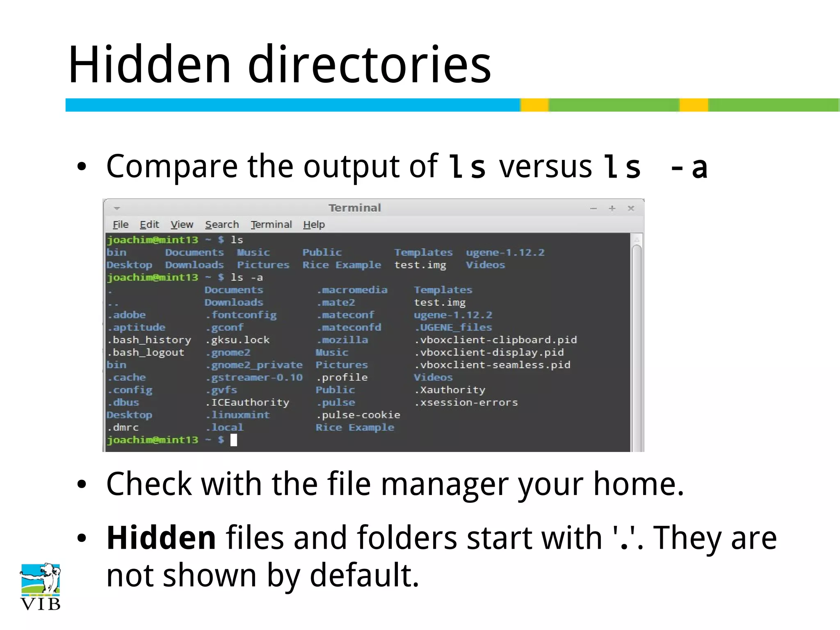Image resolution: width=840 pixels, height=630 pixels.
Task: Select '.vboxclient-seamless.pid' file name
Action: click(493, 365)
